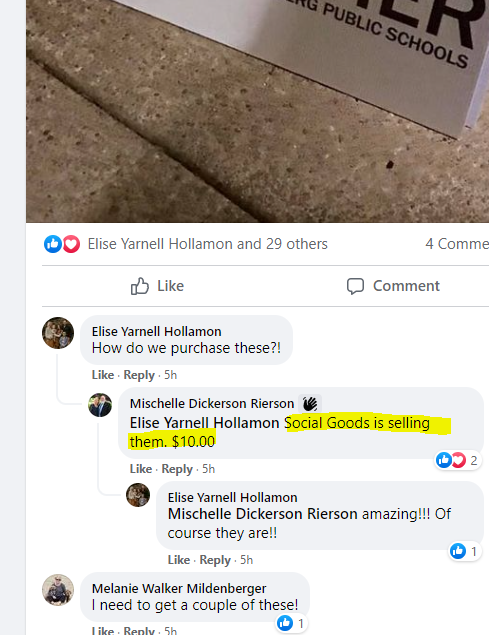The height and width of the screenshot is (635, 489).
Task: Open Mischelle Dickerson Rierson's profile picture
Action: (100, 405)
